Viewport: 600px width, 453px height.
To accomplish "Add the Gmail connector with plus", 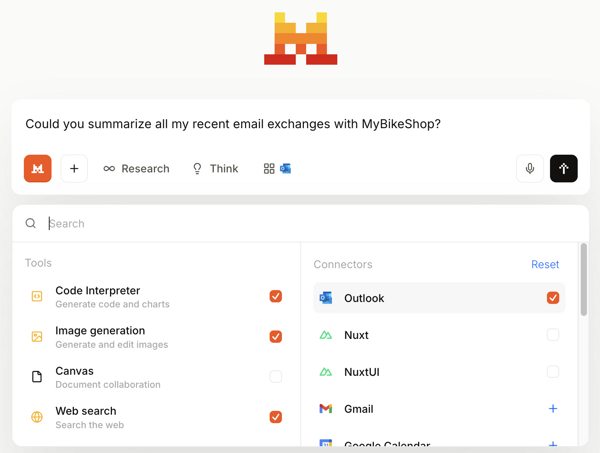I will 553,409.
